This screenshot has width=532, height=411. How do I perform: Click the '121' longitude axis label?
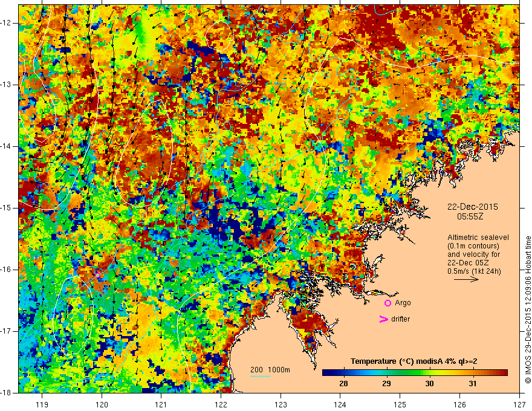(x=161, y=404)
